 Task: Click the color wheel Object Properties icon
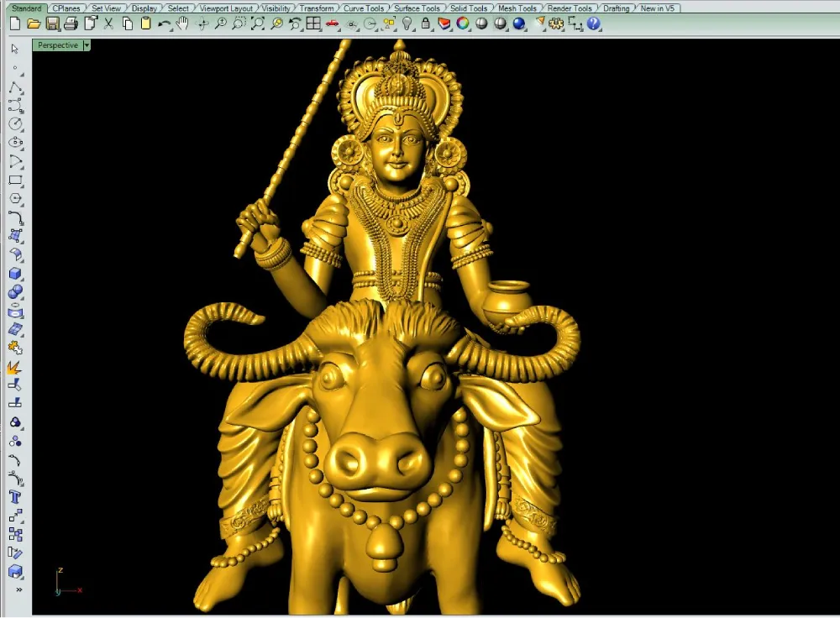click(463, 24)
